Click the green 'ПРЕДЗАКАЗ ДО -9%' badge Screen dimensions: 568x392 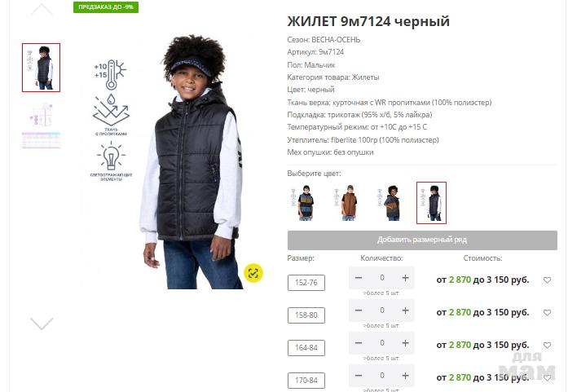[106, 7]
